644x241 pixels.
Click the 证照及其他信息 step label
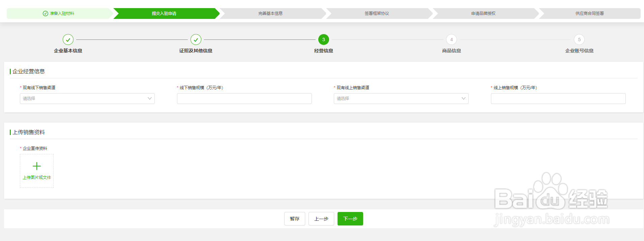(x=196, y=51)
